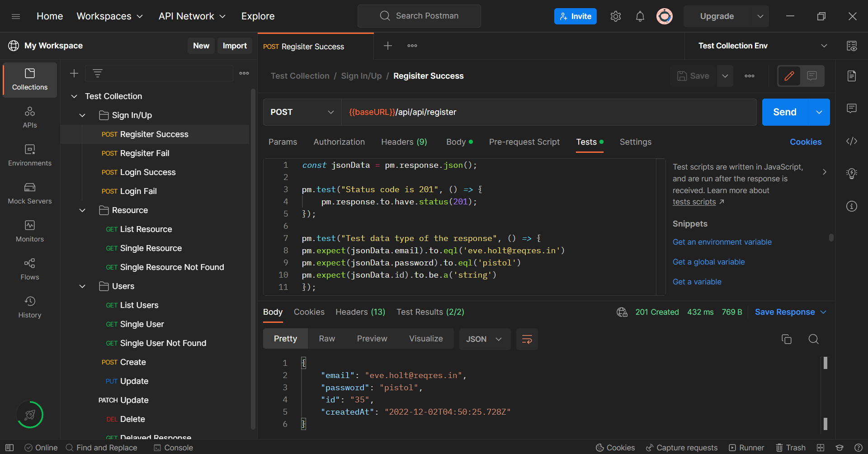868x454 pixels.
Task: Open the API Network dropdown
Action: (x=192, y=16)
